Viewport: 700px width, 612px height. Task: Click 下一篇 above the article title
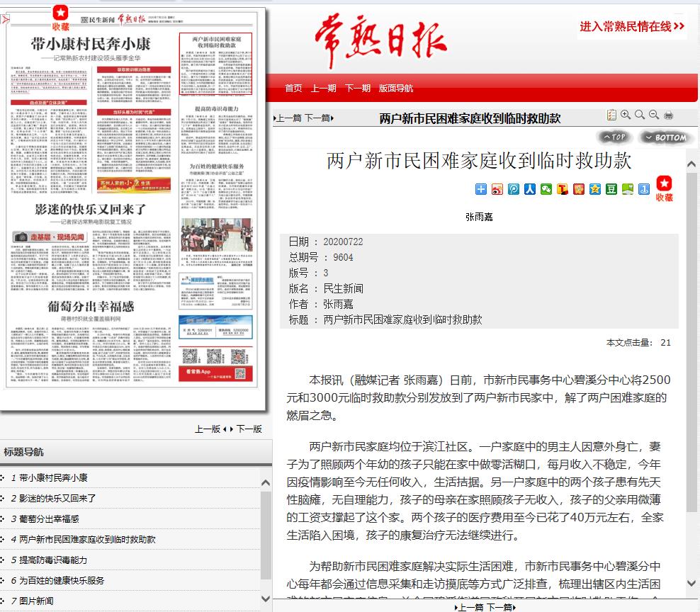point(319,118)
